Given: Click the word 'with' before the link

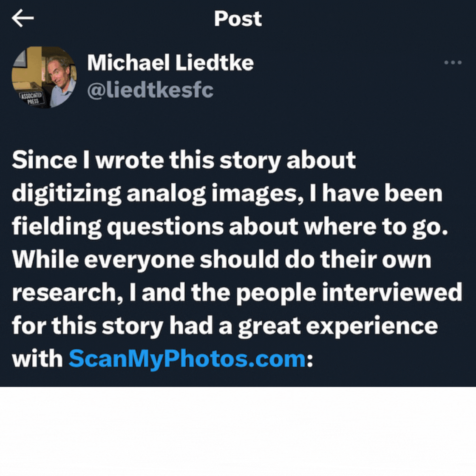Looking at the screenshot, I should pyautogui.click(x=37, y=359).
